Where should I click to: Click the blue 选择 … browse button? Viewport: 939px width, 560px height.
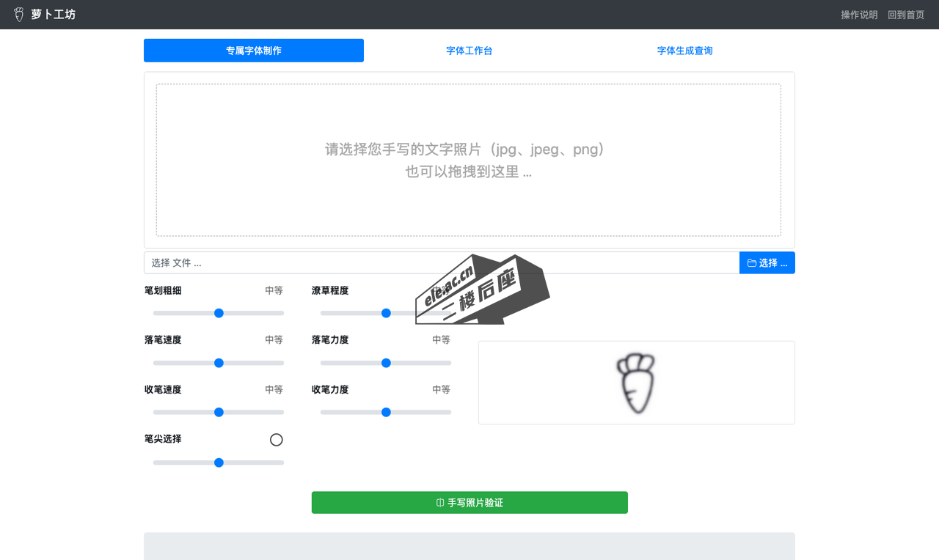tap(767, 262)
